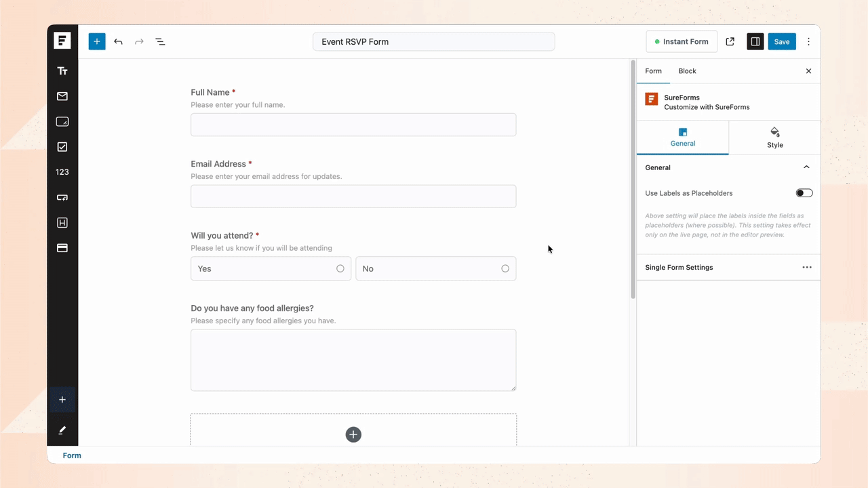
Task: Open the blue block inserter in toolbar
Action: [97, 41]
